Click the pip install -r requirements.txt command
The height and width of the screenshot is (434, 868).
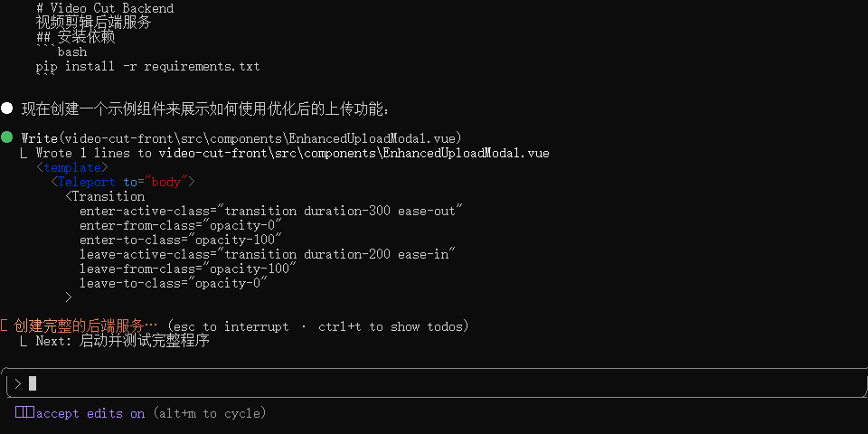tap(148, 66)
